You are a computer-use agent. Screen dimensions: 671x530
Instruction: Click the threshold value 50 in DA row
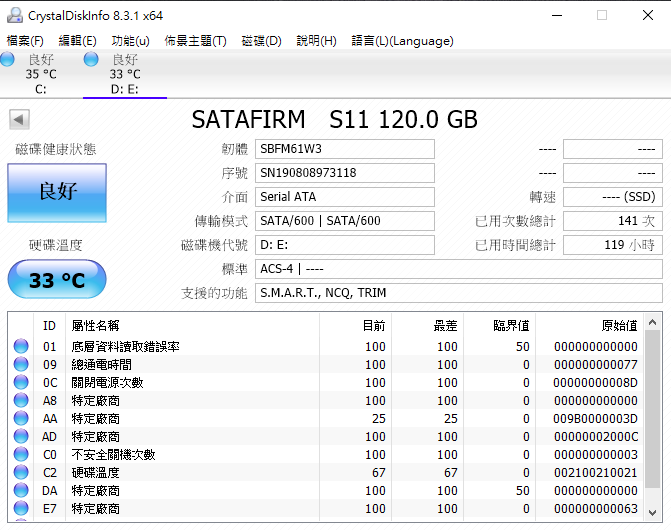coord(523,490)
